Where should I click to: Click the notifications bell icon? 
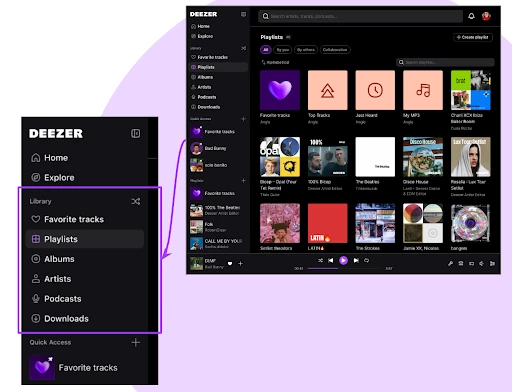471,16
